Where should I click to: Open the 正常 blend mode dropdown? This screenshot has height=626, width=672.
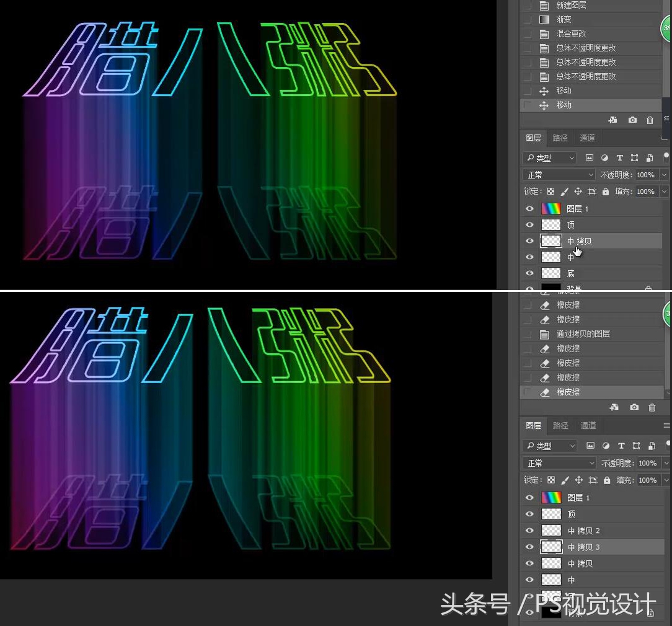[x=558, y=174]
